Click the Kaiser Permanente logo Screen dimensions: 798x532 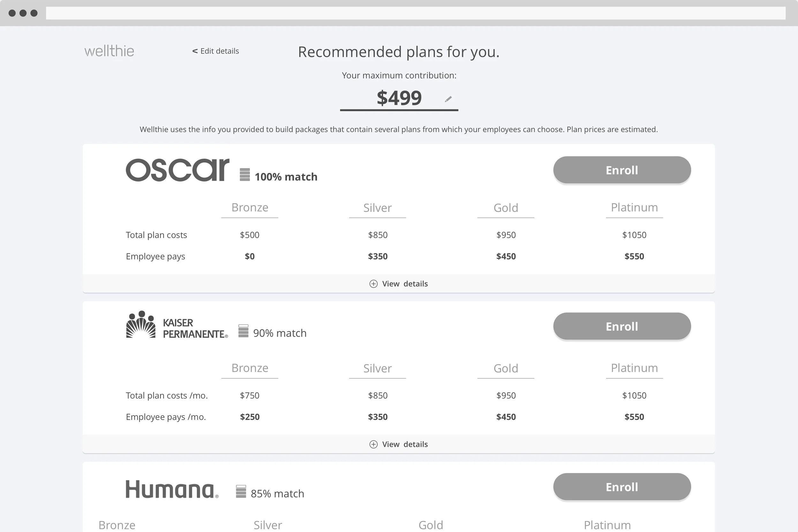coord(177,325)
